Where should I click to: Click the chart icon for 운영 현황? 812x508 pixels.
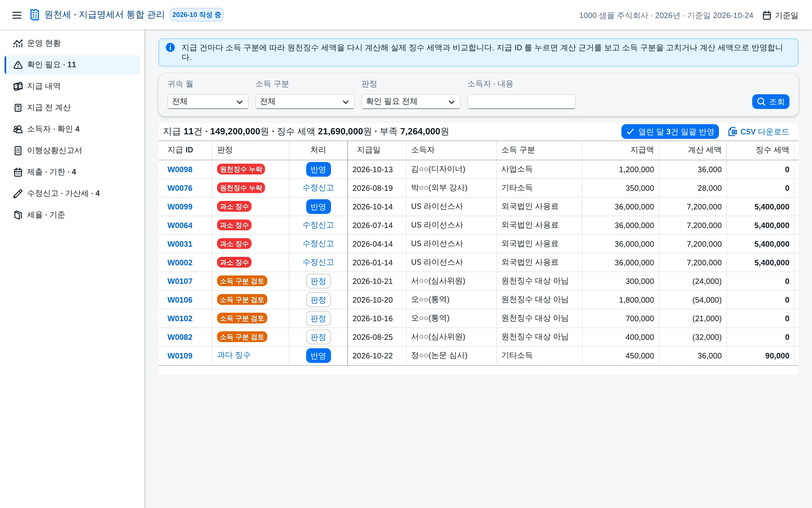coord(18,43)
